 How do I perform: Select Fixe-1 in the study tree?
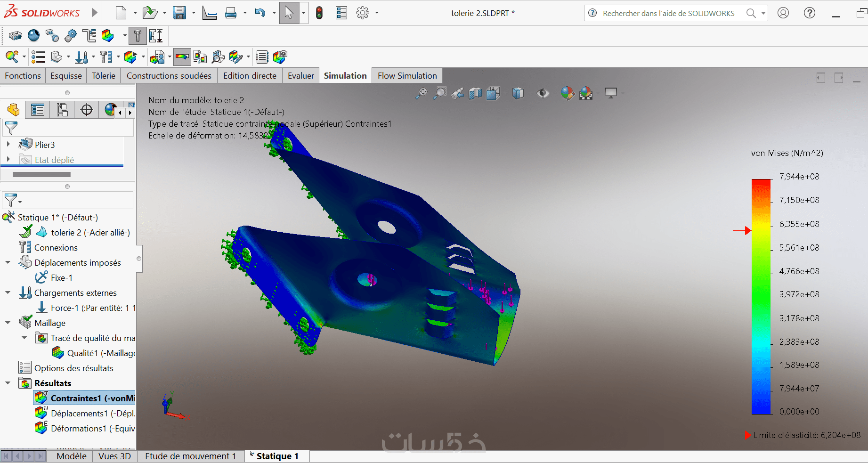click(x=62, y=278)
